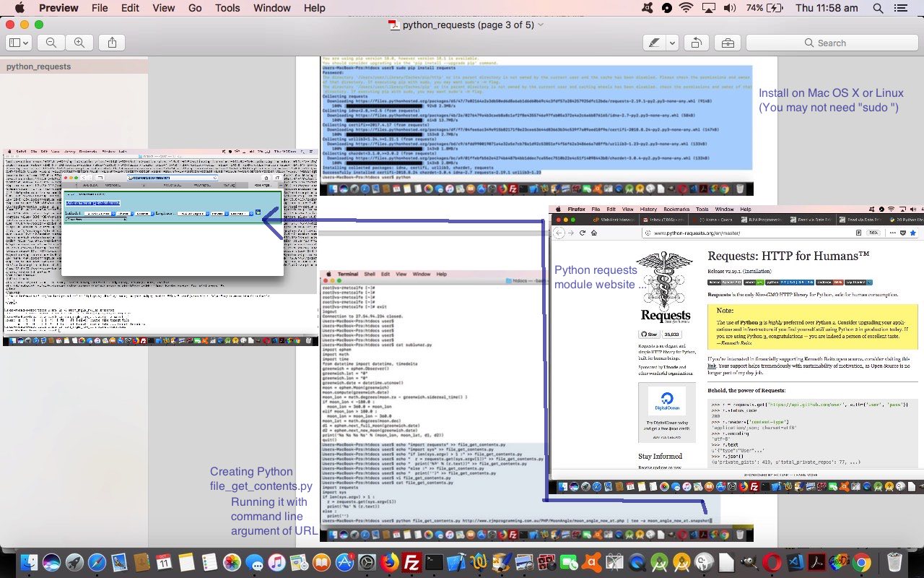Viewport: 924px width, 578px height.
Task: Expand the highlight color dropdown arrow
Action: pos(671,43)
